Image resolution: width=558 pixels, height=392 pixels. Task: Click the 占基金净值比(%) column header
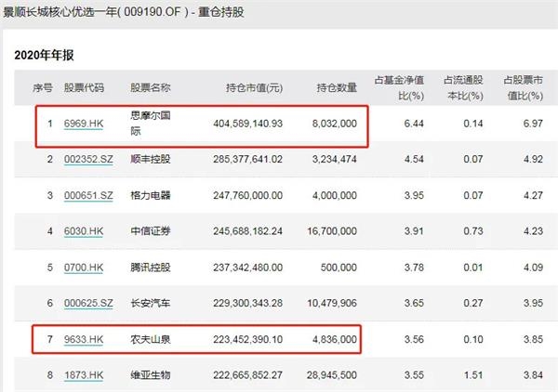(x=399, y=88)
